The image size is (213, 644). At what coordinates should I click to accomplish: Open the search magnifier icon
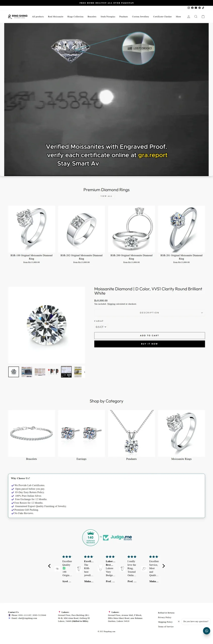(196, 17)
